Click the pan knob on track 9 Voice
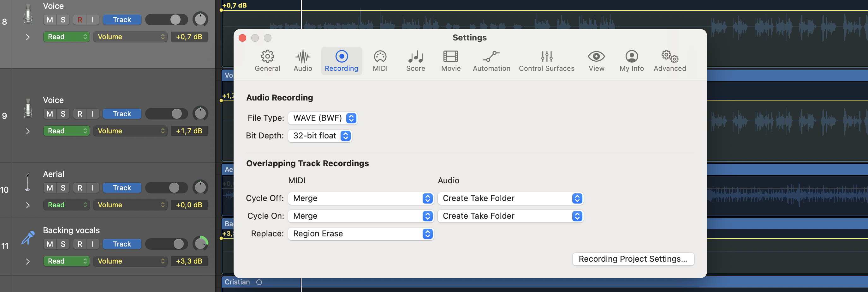 200,114
